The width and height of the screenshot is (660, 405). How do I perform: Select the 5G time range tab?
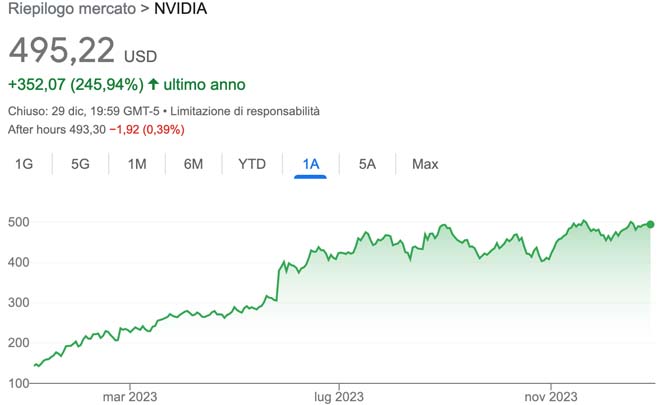click(80, 164)
